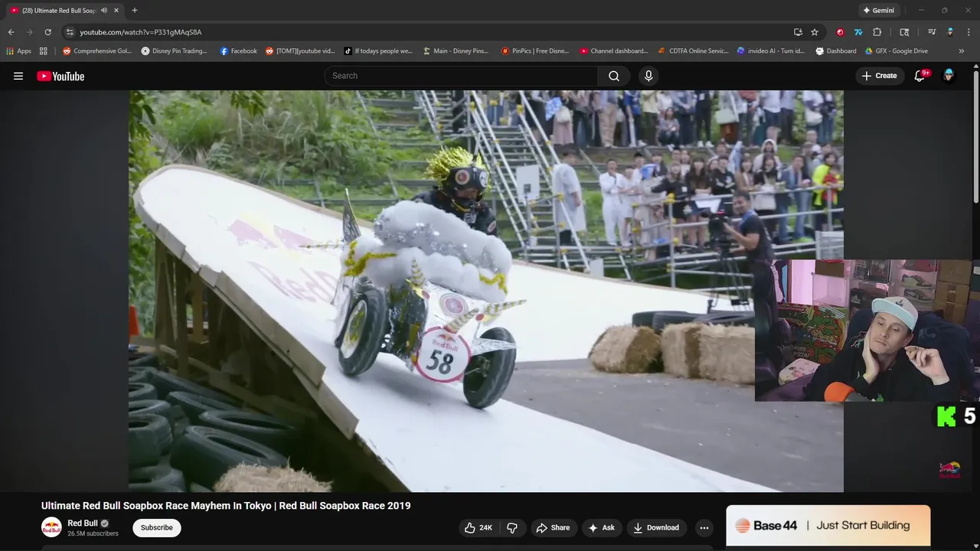
Task: Open more actions three-dot menu
Action: (x=704, y=527)
